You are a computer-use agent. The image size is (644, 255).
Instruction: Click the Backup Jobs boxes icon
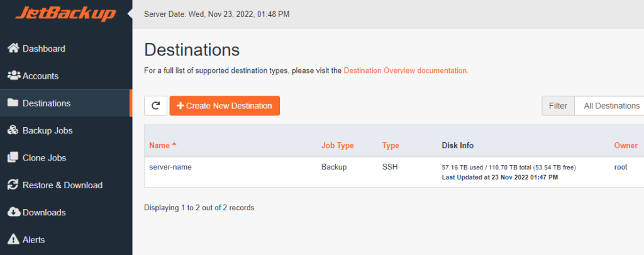(13, 130)
